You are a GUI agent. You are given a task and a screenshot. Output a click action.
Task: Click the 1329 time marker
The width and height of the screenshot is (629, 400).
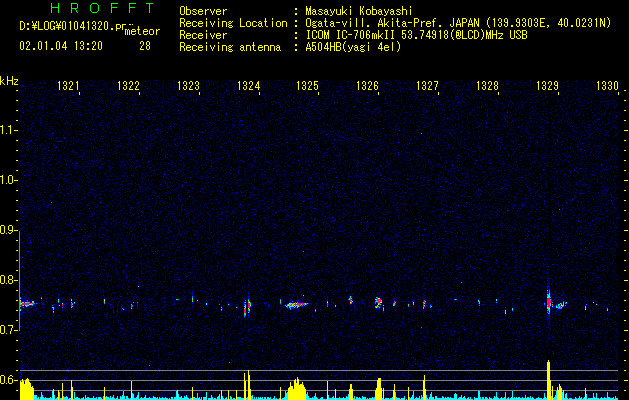tap(547, 86)
